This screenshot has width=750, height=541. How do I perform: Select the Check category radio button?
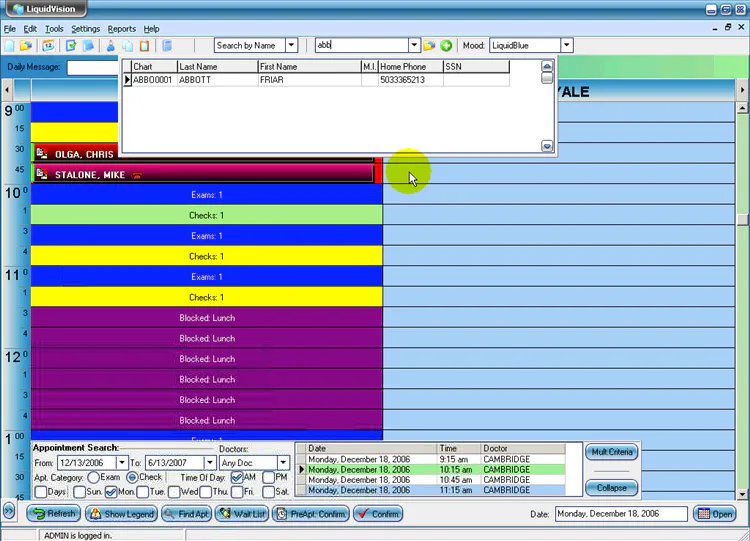tap(132, 477)
